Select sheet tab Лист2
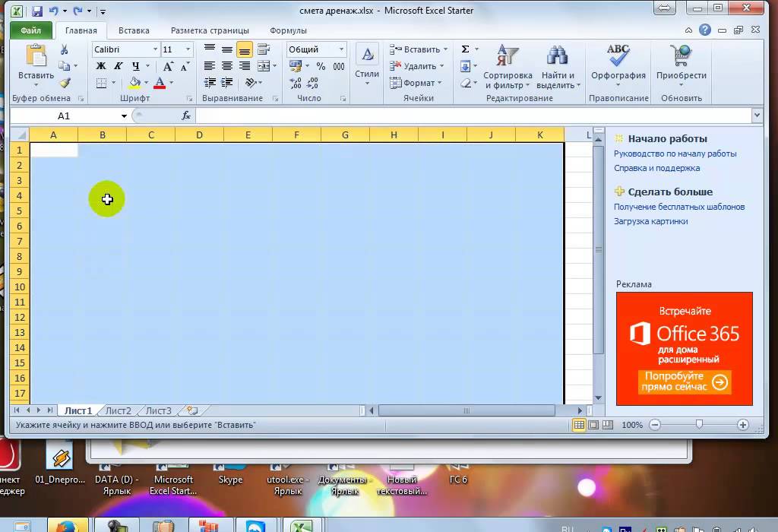This screenshot has width=778, height=532. [x=118, y=411]
